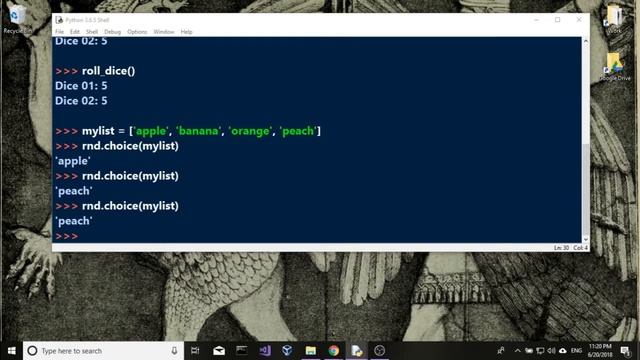Open the People icon in system tray
Viewport: 640px width, 360px height.
point(501,351)
